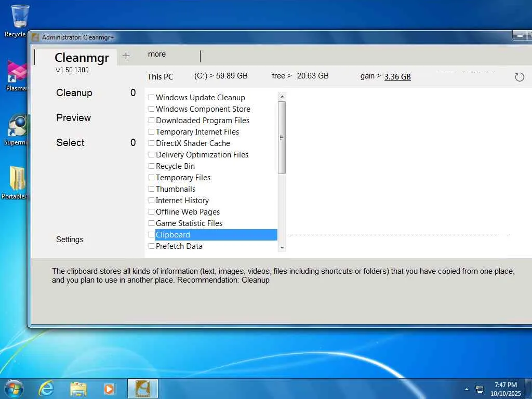The image size is (532, 399).
Task: Check the Prefetch Data checkbox
Action: click(x=151, y=246)
